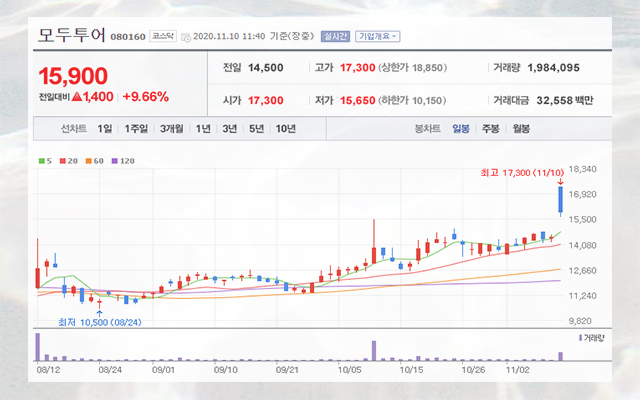Click the 상한가 18,850 text
This screenshot has height=400, width=640.
tap(413, 68)
